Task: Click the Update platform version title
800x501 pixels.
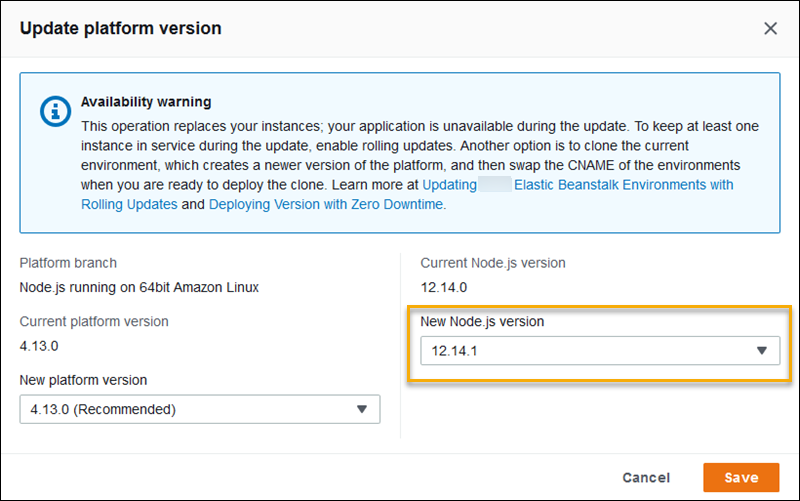Action: coord(121,28)
